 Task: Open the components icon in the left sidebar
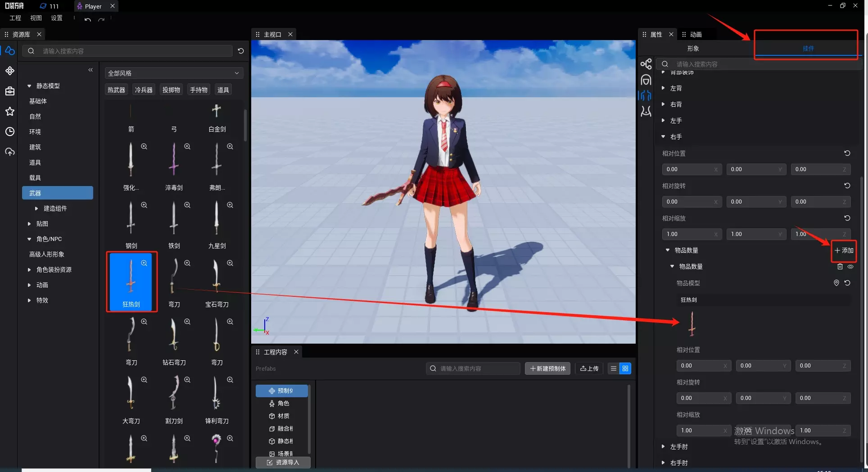[10, 71]
